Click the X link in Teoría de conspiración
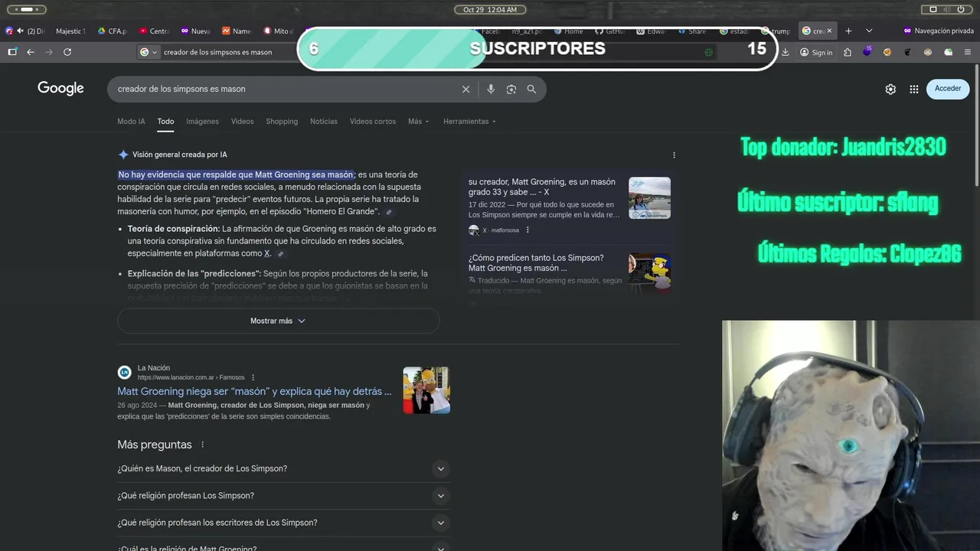Viewport: 980px width, 551px height. pos(267,253)
